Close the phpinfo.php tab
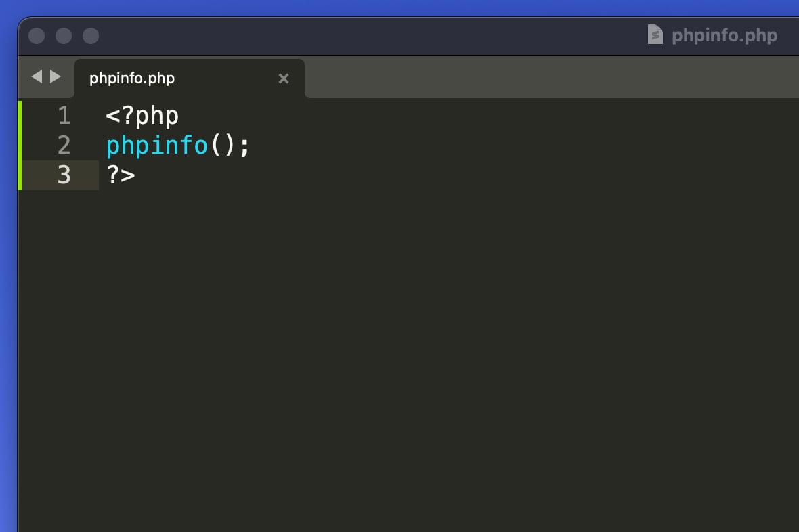 [283, 79]
